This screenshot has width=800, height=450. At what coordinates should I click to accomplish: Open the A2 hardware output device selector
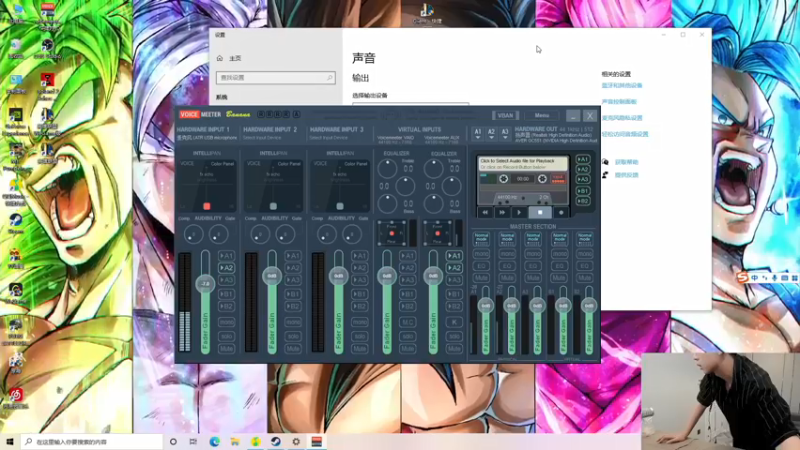[491, 134]
